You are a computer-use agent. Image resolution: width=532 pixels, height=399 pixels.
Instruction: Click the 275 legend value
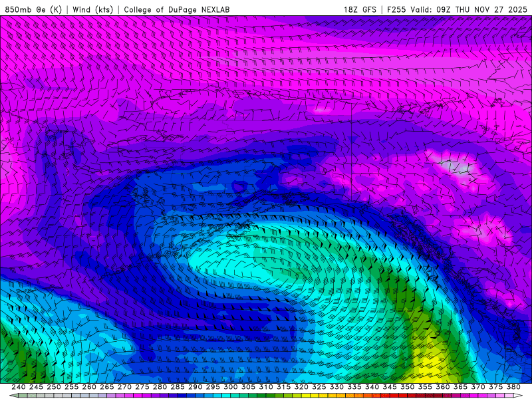point(142,387)
